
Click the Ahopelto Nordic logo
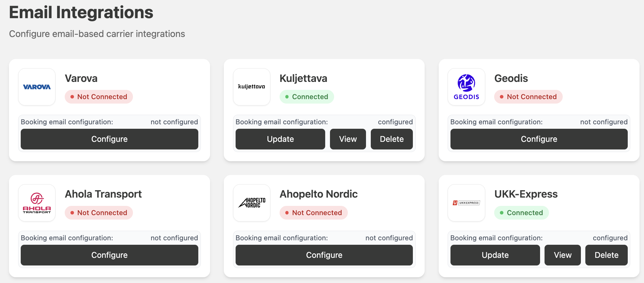[252, 203]
